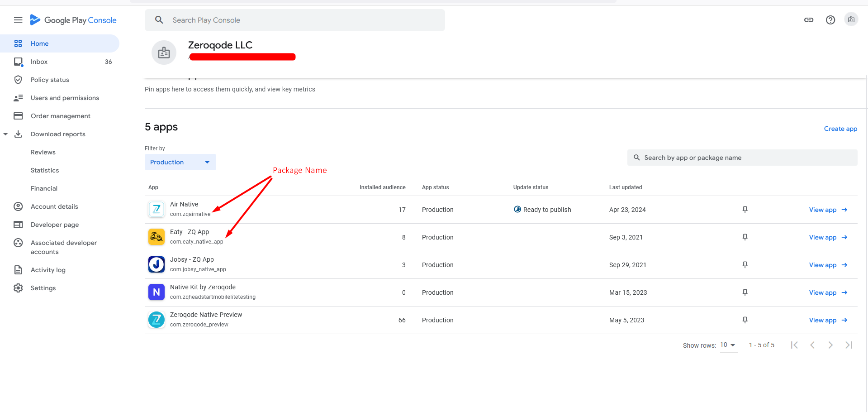Viewport: 868px width, 412px height.
Task: Click View app for Jobsy - ZQ App
Action: pyautogui.click(x=828, y=265)
